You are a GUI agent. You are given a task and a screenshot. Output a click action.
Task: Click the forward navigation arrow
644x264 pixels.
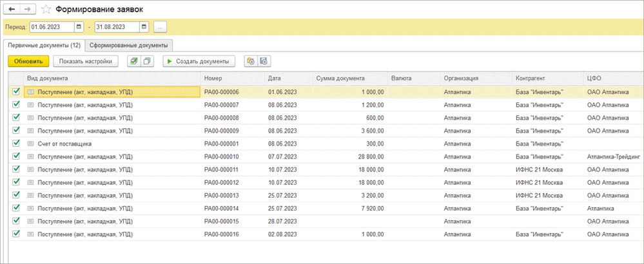28,10
